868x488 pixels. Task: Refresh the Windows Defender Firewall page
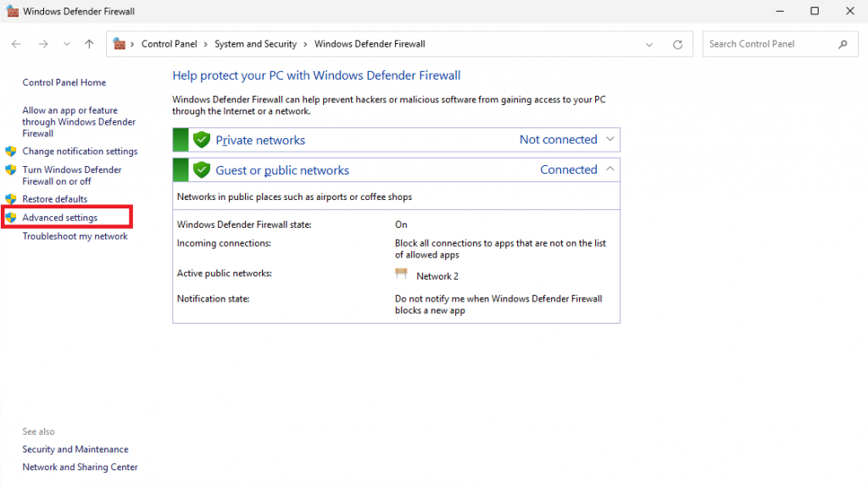click(x=677, y=44)
